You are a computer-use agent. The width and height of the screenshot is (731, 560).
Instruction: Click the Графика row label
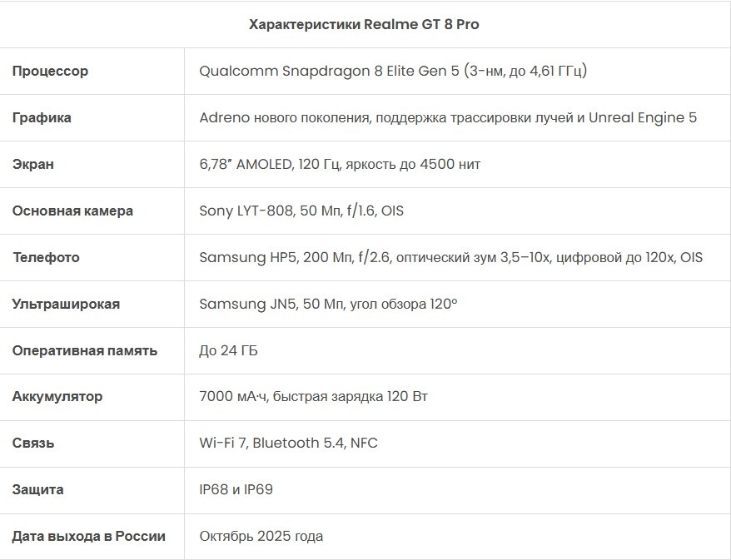[42, 117]
